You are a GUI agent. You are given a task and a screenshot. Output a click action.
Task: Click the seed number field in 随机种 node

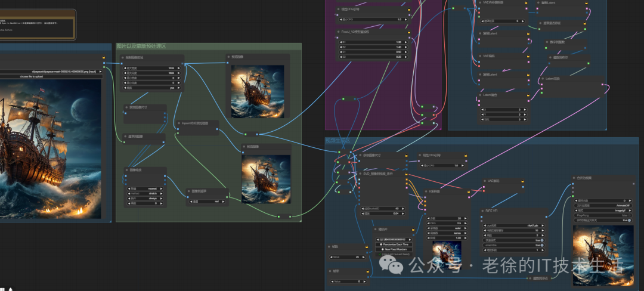pyautogui.click(x=394, y=239)
